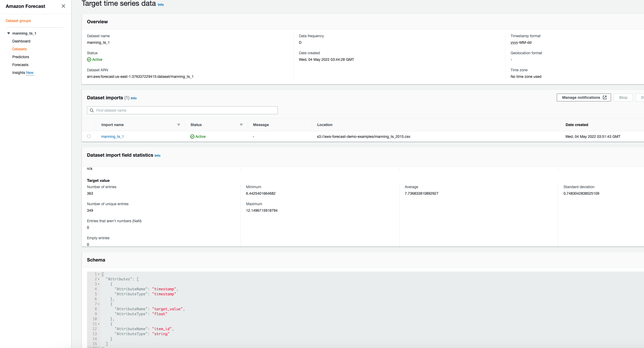This screenshot has width=644, height=348.
Task: Open Dashboard in the sidebar
Action: (21, 41)
